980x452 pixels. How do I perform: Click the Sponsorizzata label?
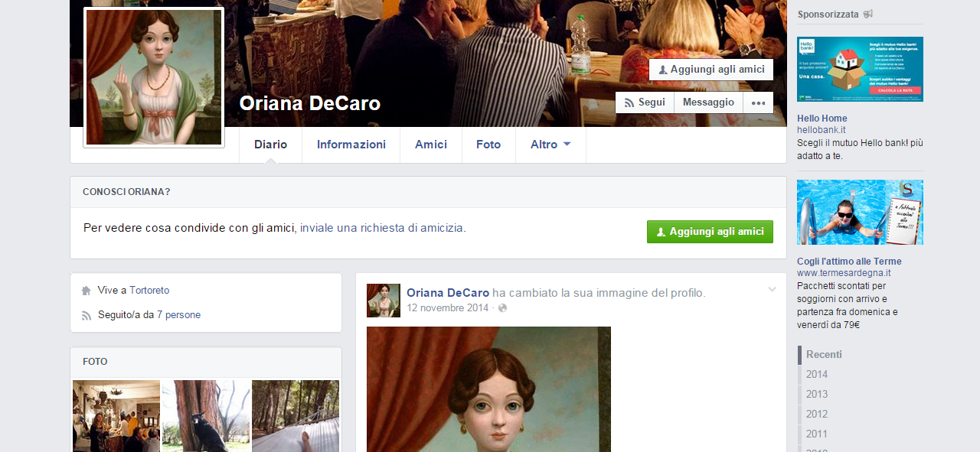(828, 14)
